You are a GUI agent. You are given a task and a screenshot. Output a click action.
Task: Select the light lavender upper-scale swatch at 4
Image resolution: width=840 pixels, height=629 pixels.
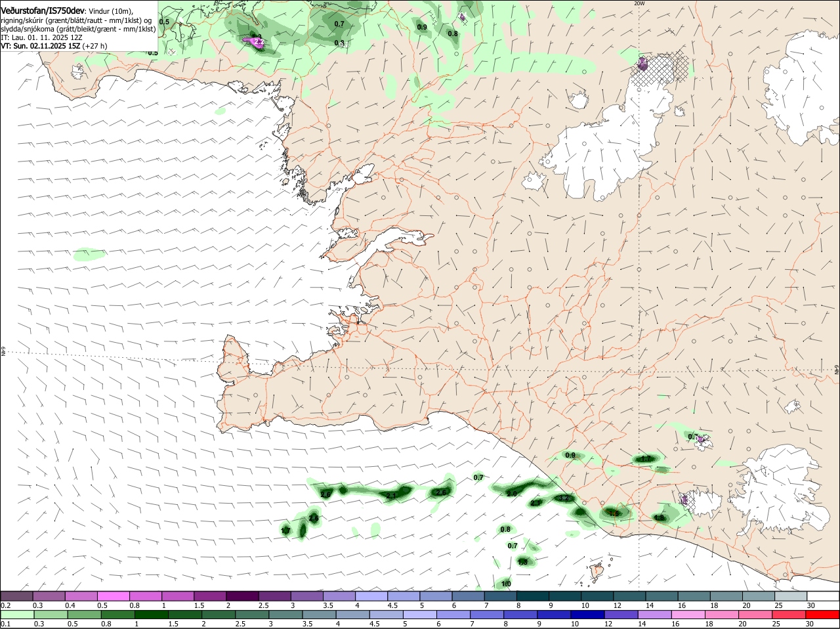(x=371, y=596)
